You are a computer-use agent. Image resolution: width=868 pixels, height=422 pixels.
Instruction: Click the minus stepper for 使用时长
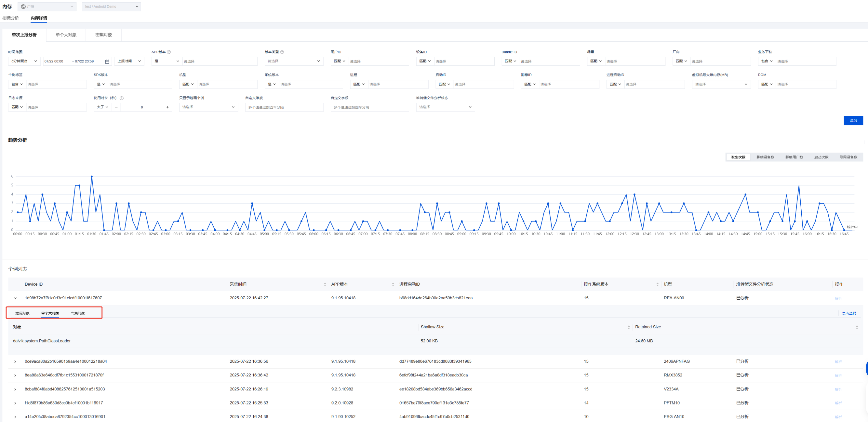point(116,107)
